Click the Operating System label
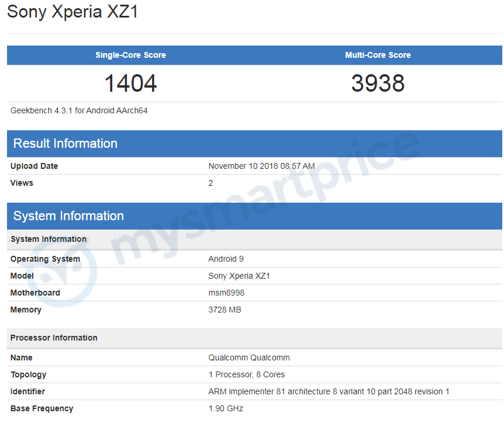The height and width of the screenshot is (427, 504). point(45,259)
